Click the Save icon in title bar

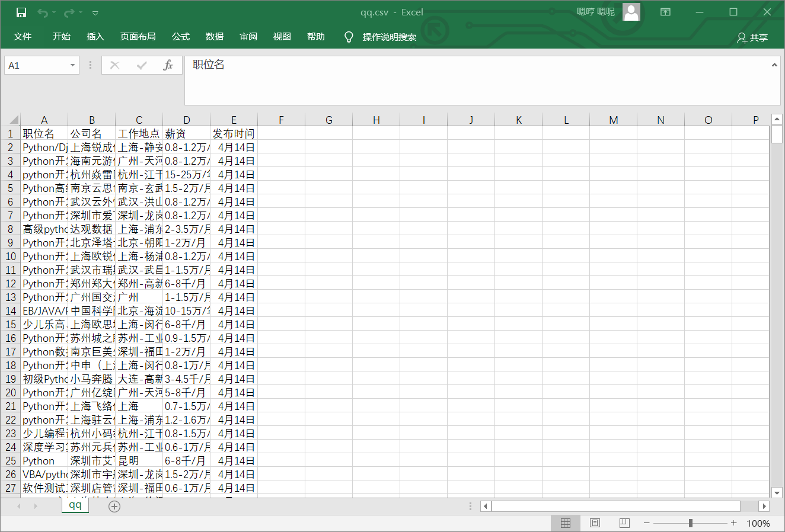point(21,12)
